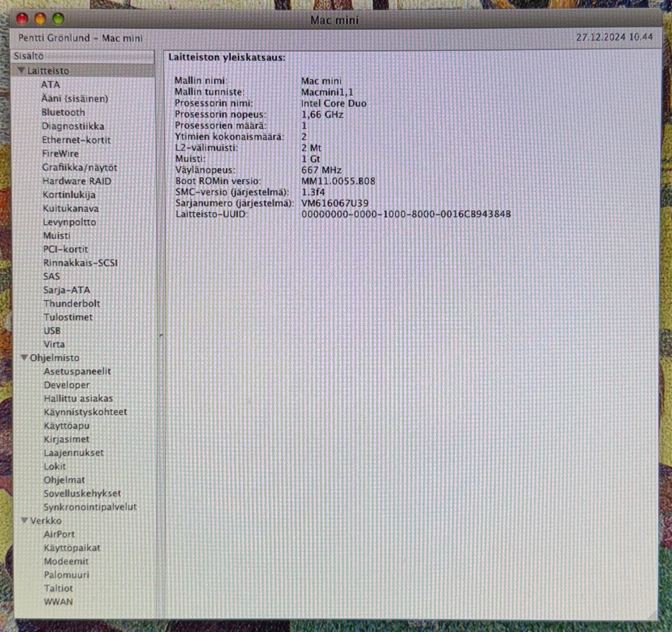Show Levynpoltto details
Screen dimensions: 672x632
(69, 223)
